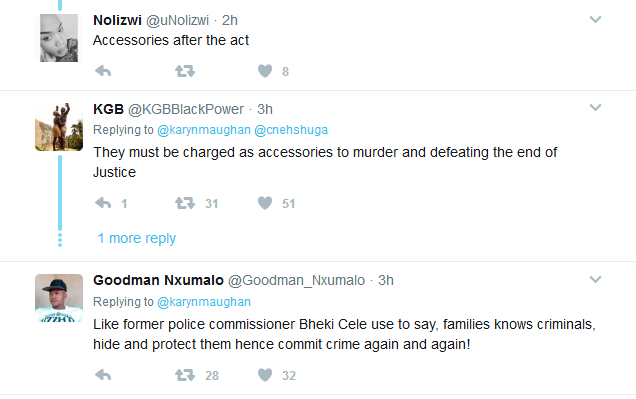Open the dropdown arrow on Goodman Nxumalo's tweet
Screen dimensions: 636x399
tap(595, 279)
